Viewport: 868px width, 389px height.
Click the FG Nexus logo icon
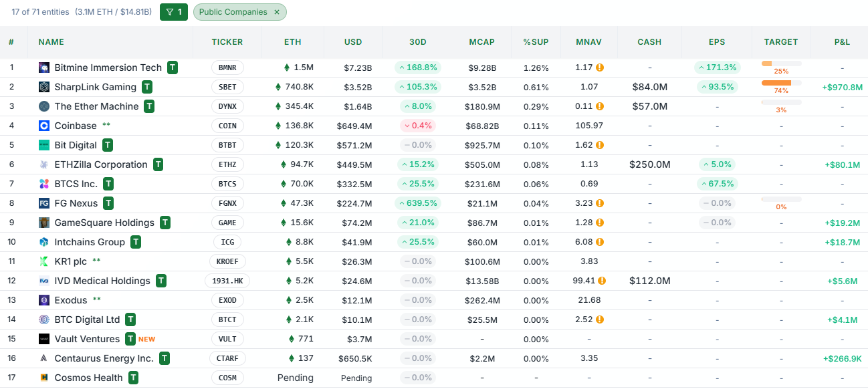click(x=44, y=203)
